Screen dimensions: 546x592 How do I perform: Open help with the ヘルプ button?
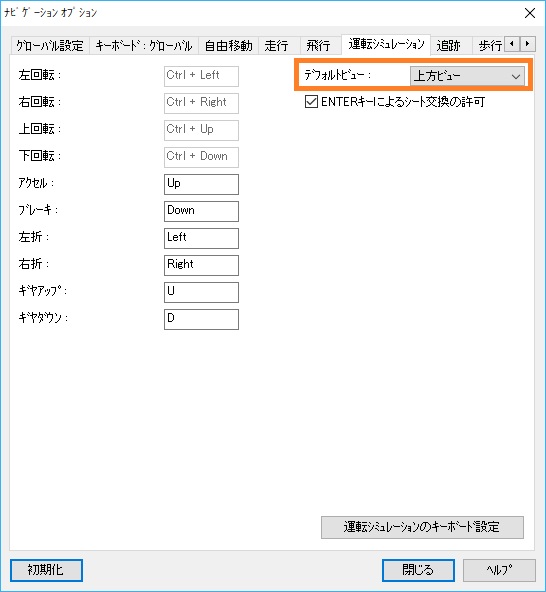pos(499,570)
